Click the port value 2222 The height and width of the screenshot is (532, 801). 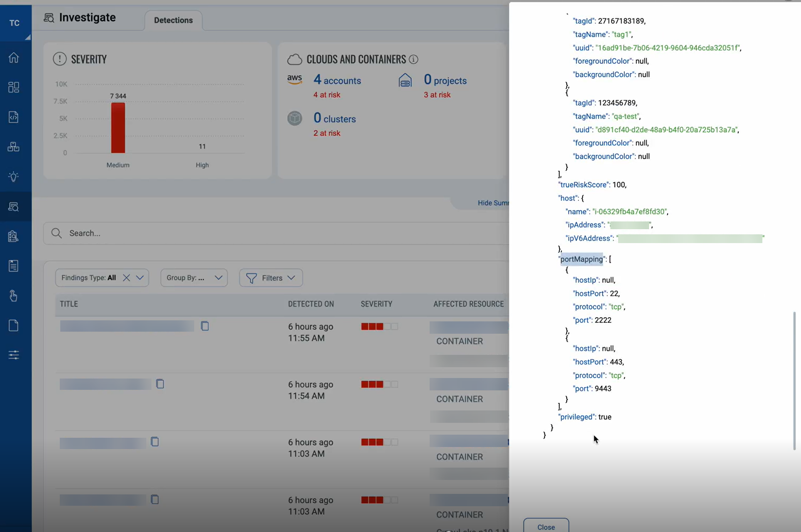[603, 320]
